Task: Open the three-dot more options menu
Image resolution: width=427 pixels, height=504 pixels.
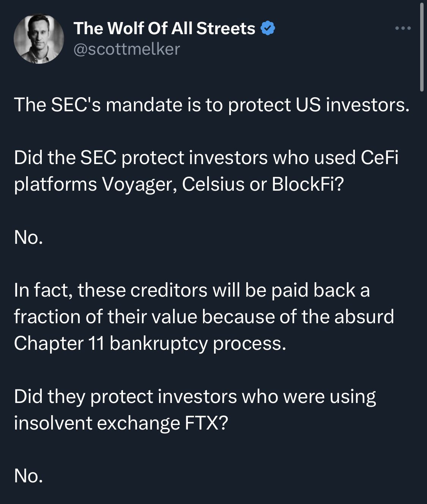Action: pos(403,28)
